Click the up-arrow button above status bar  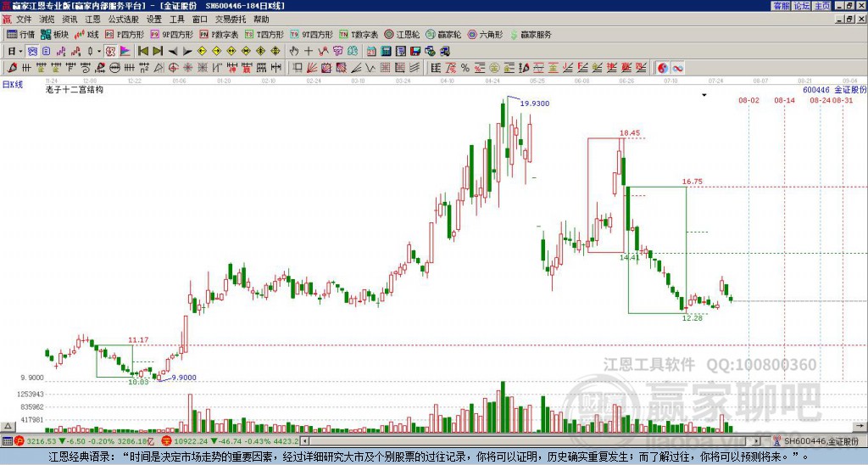click(7, 426)
